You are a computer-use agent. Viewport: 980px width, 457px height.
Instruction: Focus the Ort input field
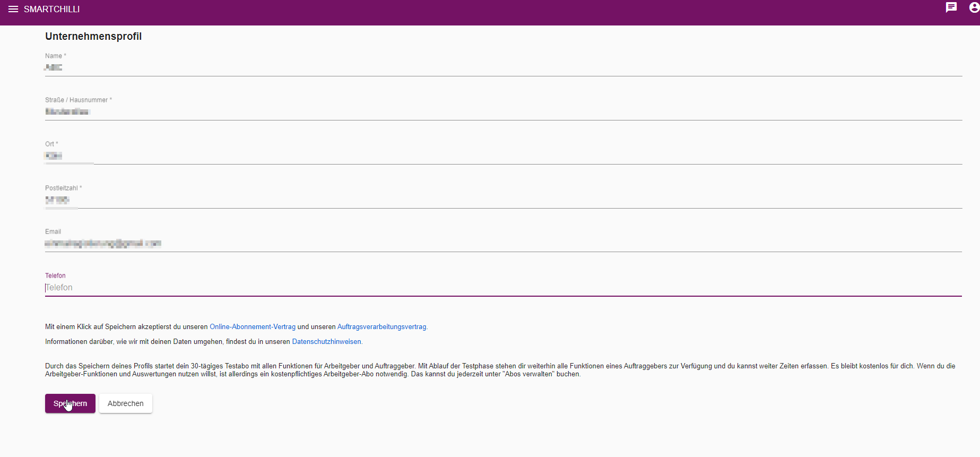coord(503,156)
